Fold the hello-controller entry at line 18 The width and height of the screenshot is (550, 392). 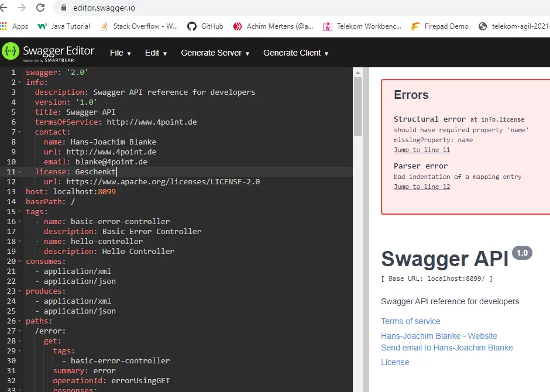[20, 241]
